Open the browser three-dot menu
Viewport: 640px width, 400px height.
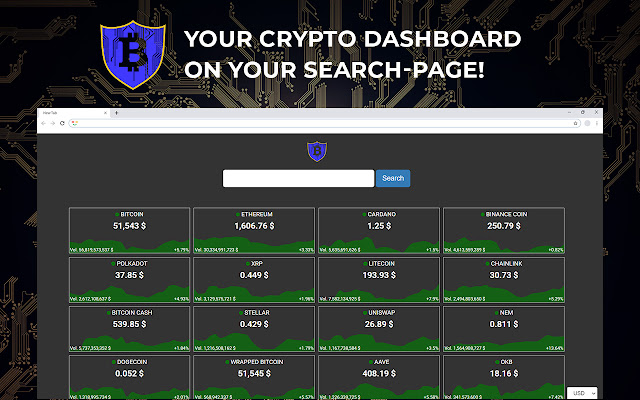click(597, 123)
